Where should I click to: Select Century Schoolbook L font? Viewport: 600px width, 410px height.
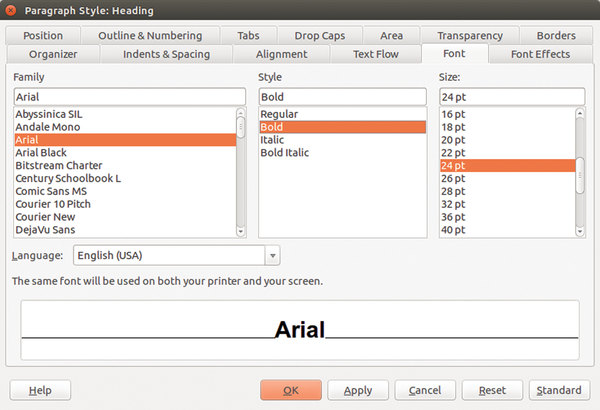[x=125, y=178]
